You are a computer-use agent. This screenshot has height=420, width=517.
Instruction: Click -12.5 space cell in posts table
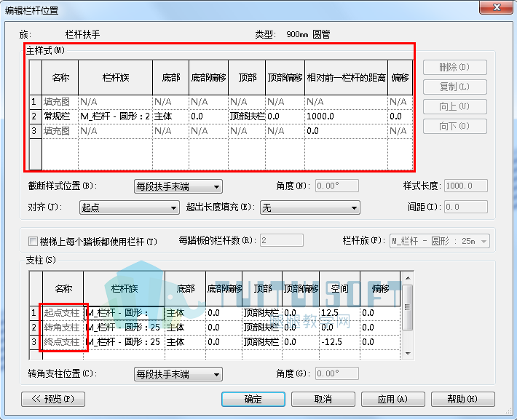tap(339, 342)
